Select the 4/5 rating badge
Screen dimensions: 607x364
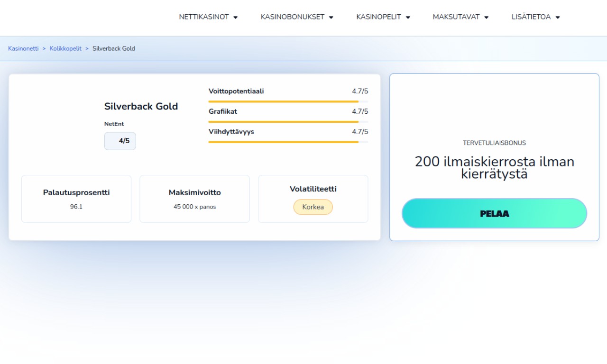pyautogui.click(x=120, y=141)
